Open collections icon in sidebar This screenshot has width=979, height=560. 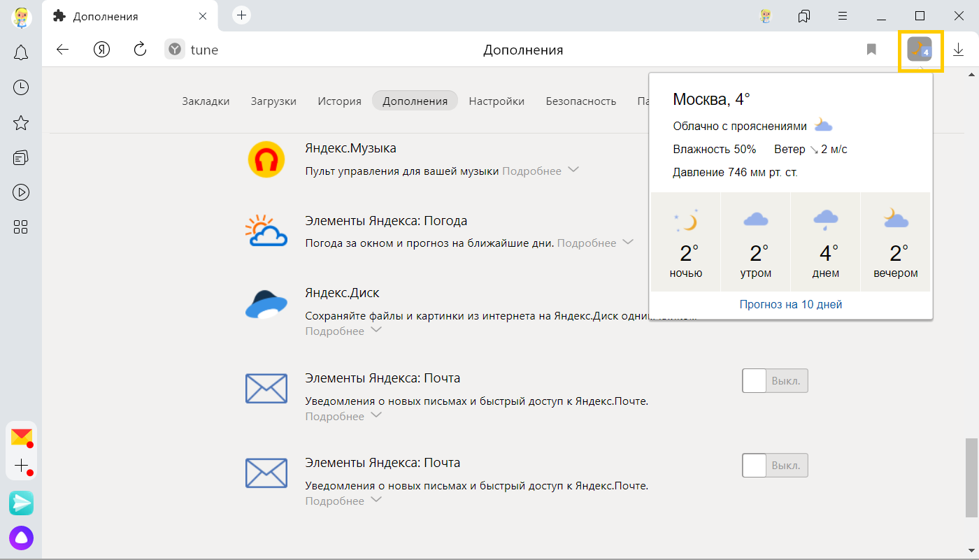pos(21,157)
